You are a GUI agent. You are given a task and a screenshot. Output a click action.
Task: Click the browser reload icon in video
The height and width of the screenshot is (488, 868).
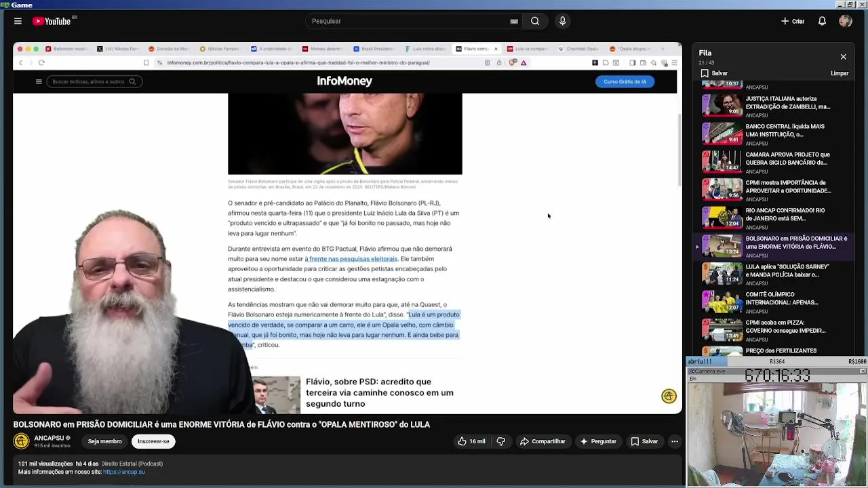(41, 62)
